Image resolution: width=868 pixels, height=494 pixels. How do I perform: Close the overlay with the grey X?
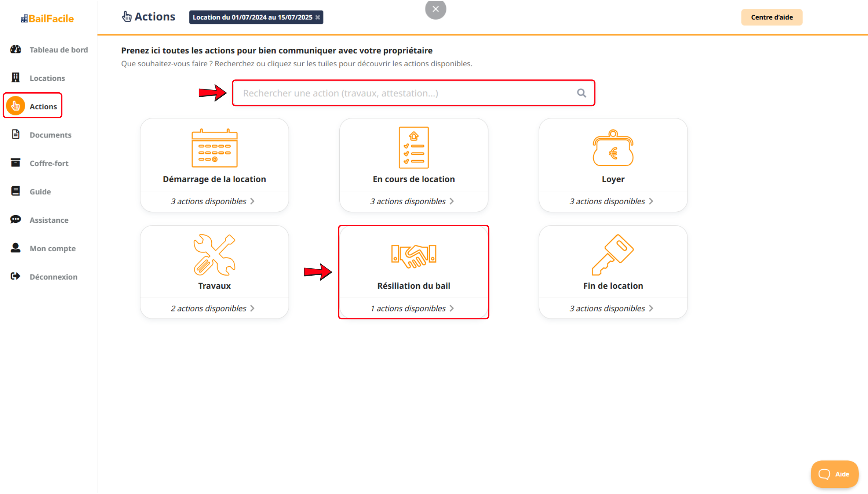pyautogui.click(x=436, y=9)
